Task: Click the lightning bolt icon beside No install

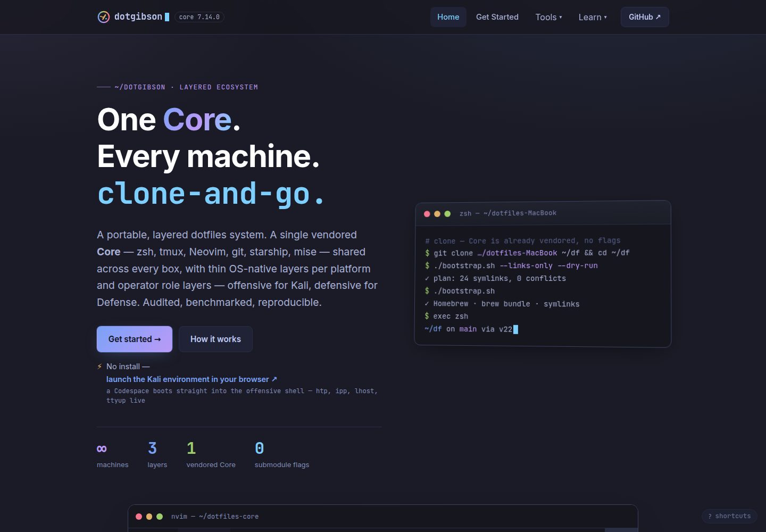Action: pos(99,367)
